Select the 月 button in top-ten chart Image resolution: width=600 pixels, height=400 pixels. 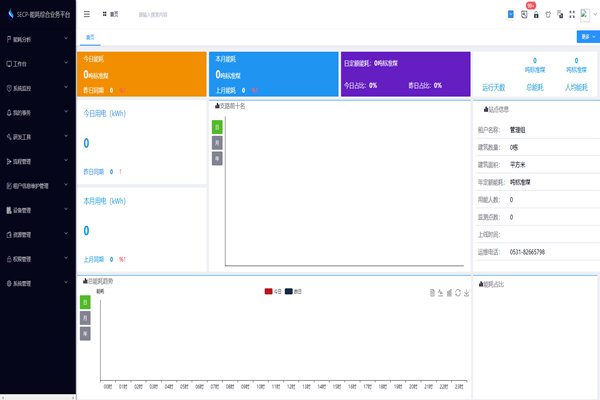click(x=217, y=142)
